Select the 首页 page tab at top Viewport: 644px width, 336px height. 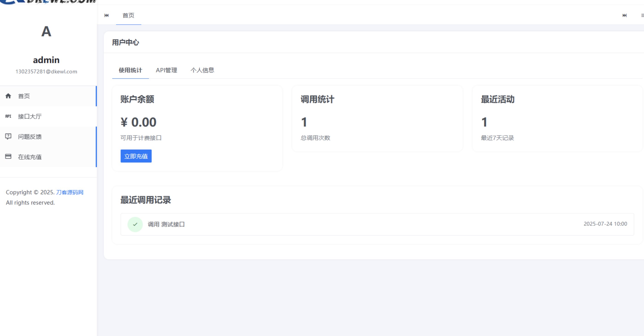[x=128, y=15]
